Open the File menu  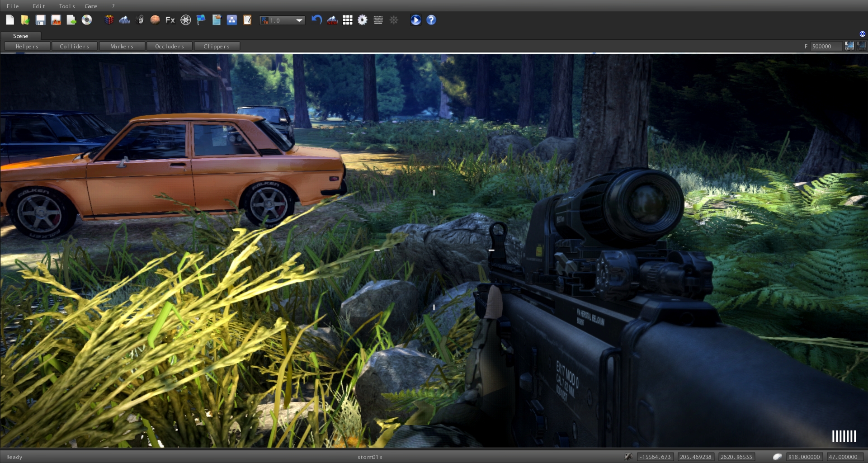[x=13, y=6]
